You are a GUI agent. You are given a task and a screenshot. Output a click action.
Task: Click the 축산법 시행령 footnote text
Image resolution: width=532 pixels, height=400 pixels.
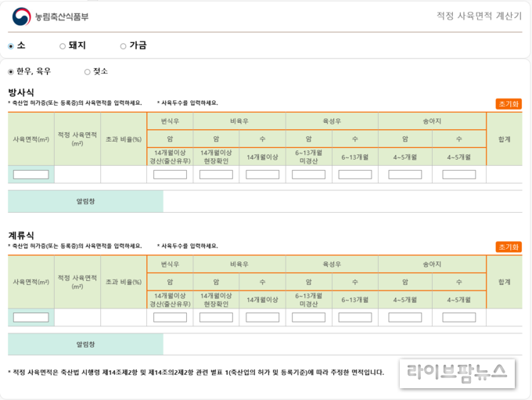tap(198, 373)
